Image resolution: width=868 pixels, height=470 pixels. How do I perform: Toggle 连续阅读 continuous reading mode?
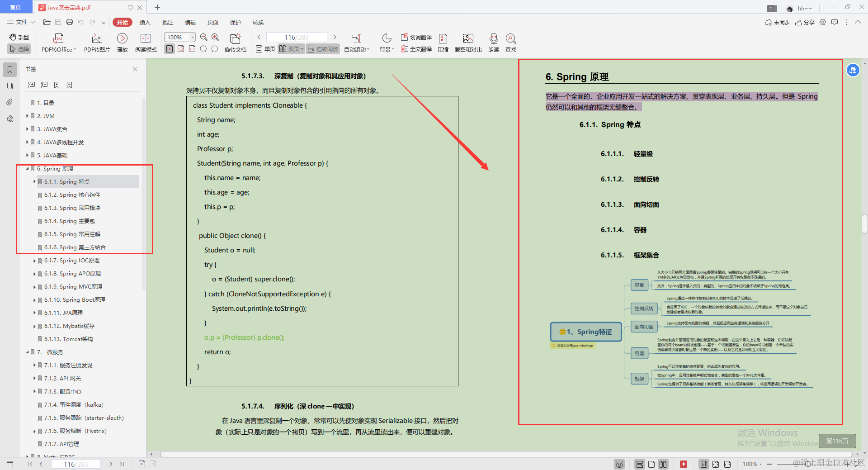[x=322, y=49]
